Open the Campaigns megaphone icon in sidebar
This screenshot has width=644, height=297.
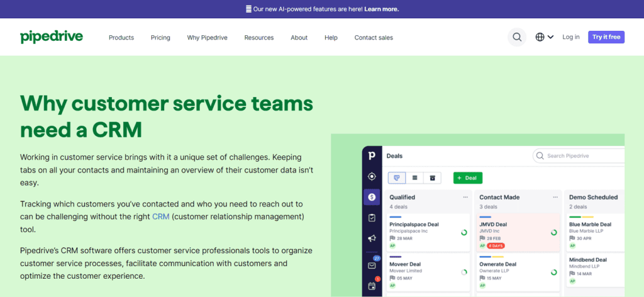coord(372,238)
